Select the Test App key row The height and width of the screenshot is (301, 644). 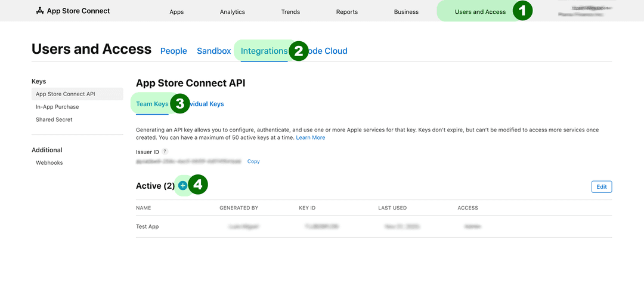point(374,226)
